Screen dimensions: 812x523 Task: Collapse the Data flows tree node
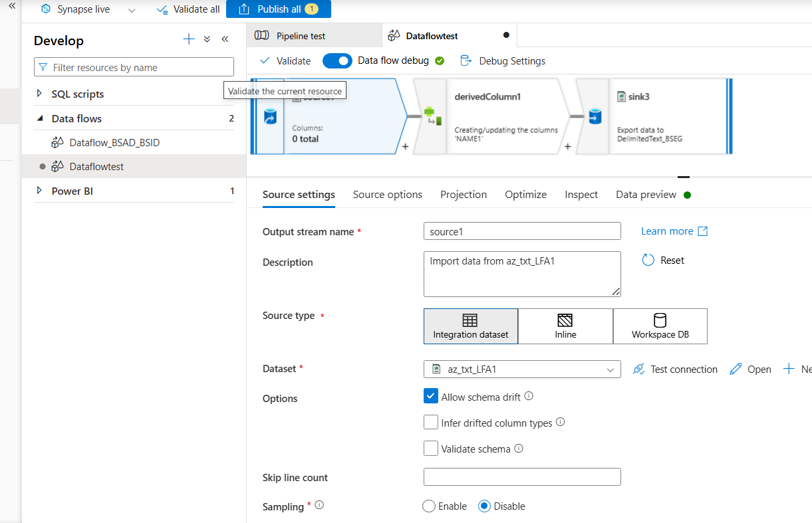(39, 118)
